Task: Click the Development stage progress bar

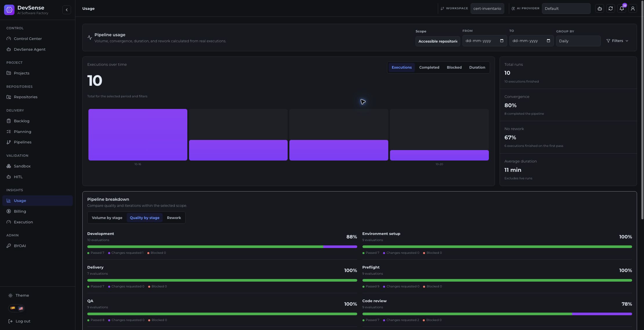Action: 222,247
